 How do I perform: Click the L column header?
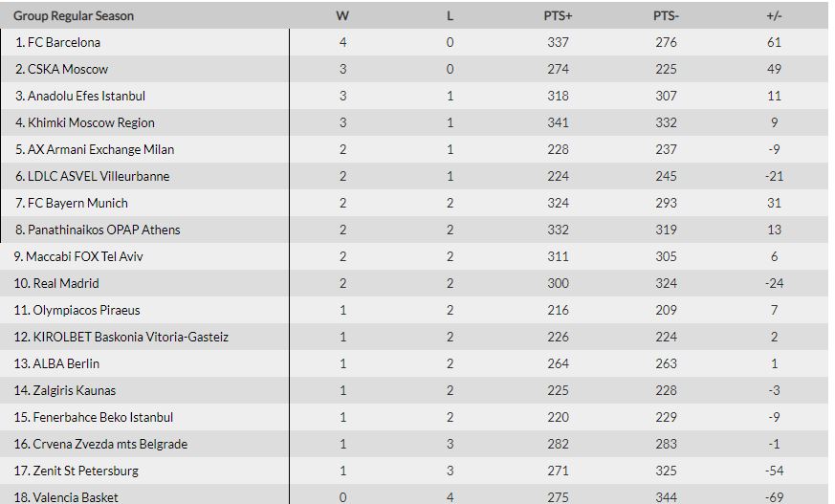pyautogui.click(x=450, y=15)
